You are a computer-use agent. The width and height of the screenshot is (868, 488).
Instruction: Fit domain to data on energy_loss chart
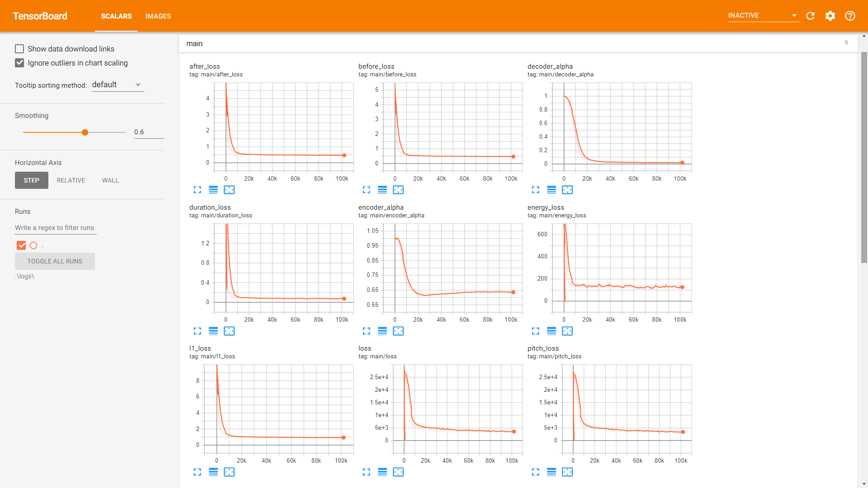pos(567,331)
